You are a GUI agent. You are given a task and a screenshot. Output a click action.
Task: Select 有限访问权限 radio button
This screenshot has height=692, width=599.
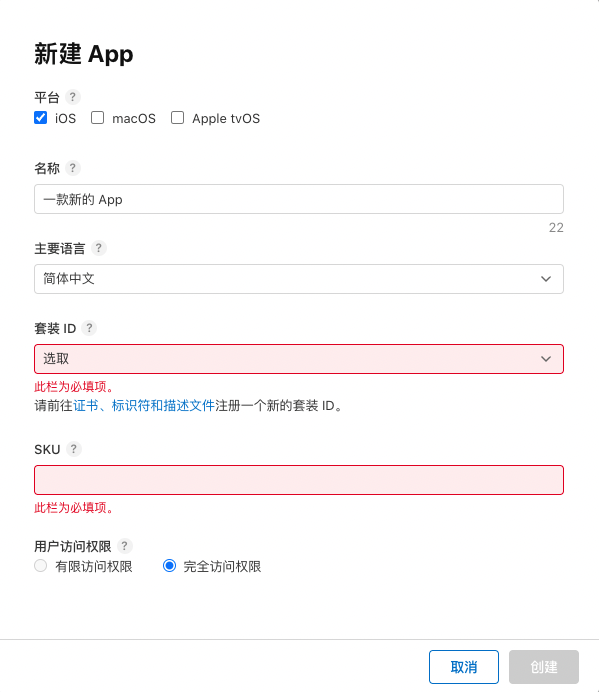tap(41, 566)
